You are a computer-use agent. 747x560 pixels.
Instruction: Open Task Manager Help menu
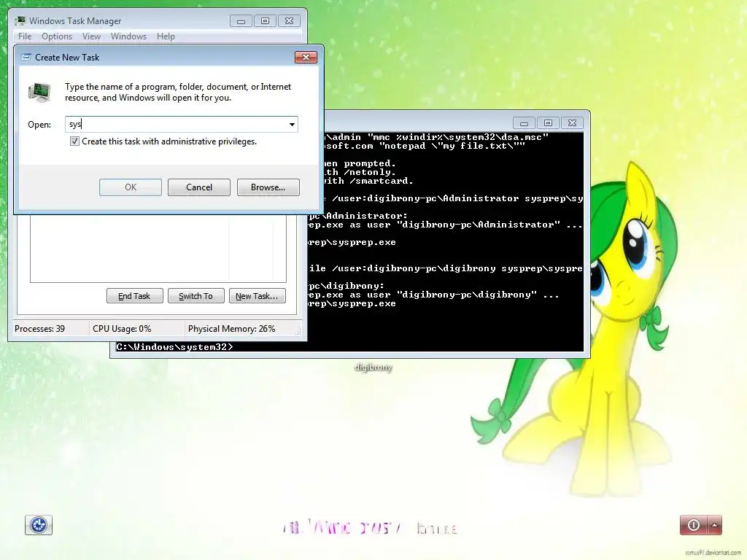tap(166, 36)
